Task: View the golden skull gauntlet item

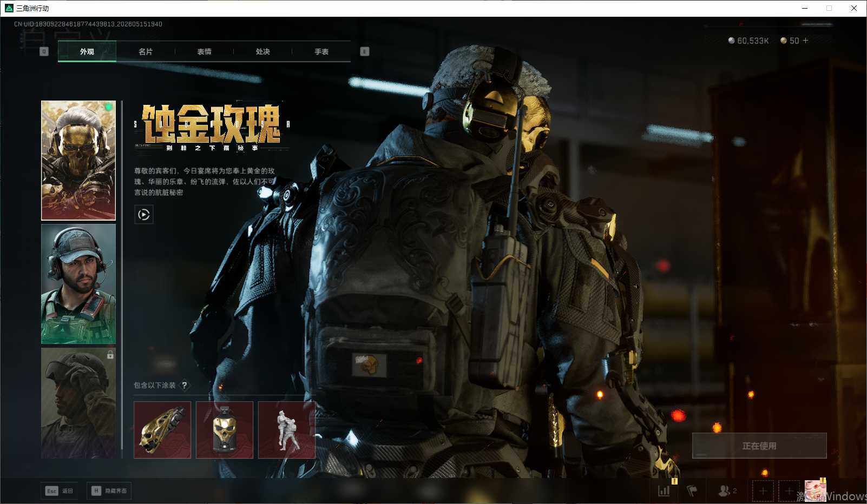Action: tap(162, 430)
